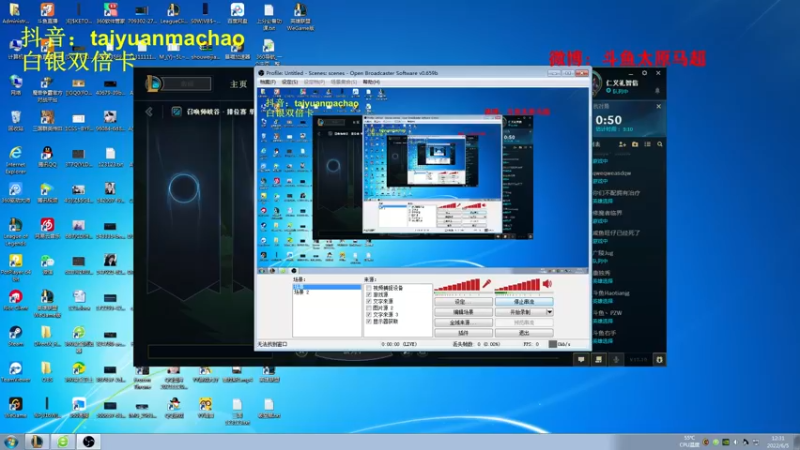This screenshot has width=800, height=450.
Task: Search friends with magnifier icon in League
Action: coord(660,144)
